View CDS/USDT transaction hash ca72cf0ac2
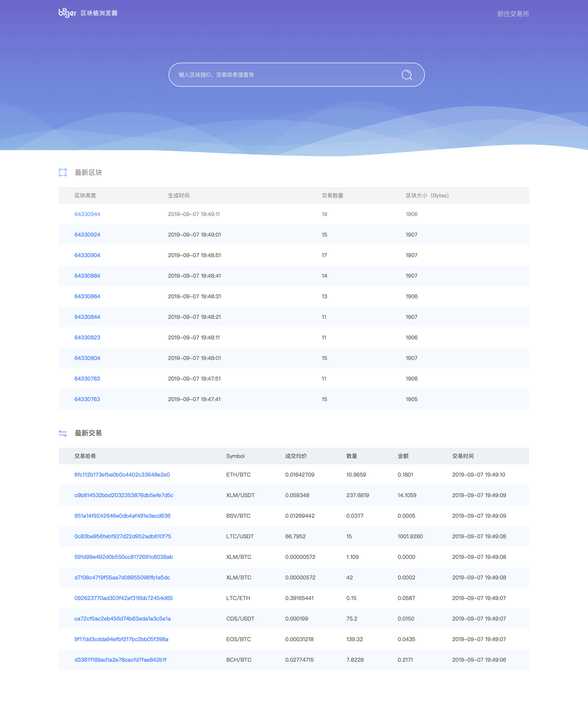 pyautogui.click(x=122, y=619)
